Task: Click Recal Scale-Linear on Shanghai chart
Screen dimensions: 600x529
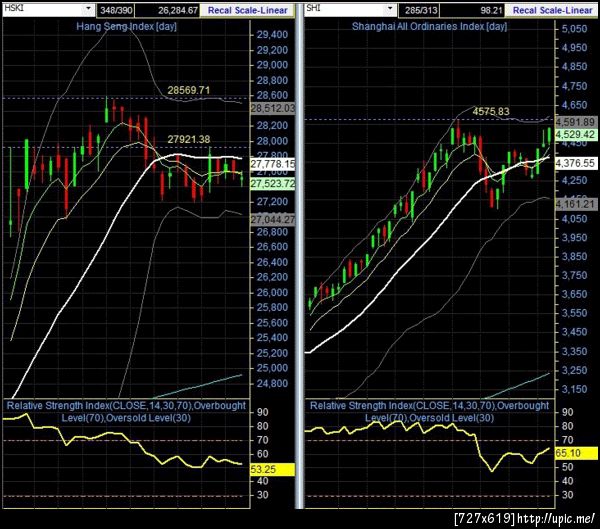Action: pos(552,10)
